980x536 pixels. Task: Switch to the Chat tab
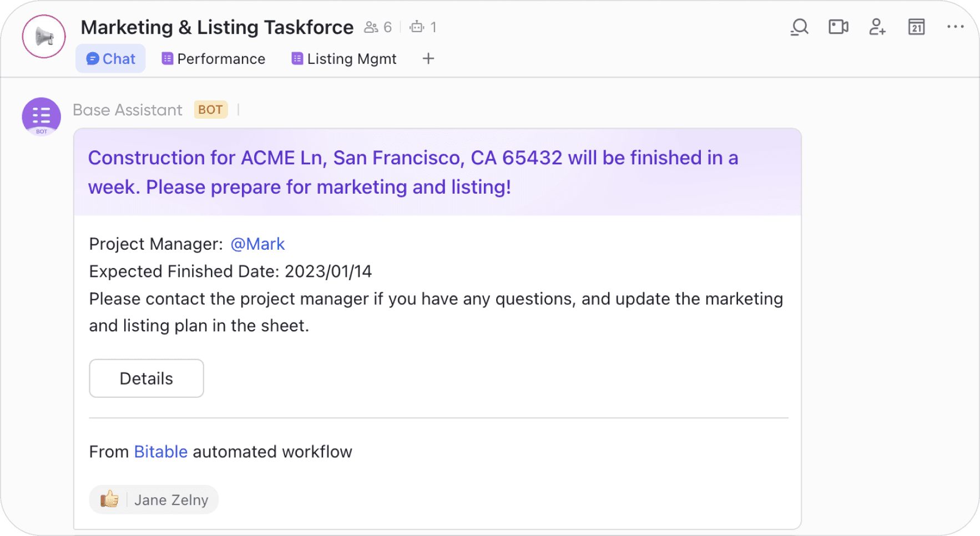tap(111, 59)
